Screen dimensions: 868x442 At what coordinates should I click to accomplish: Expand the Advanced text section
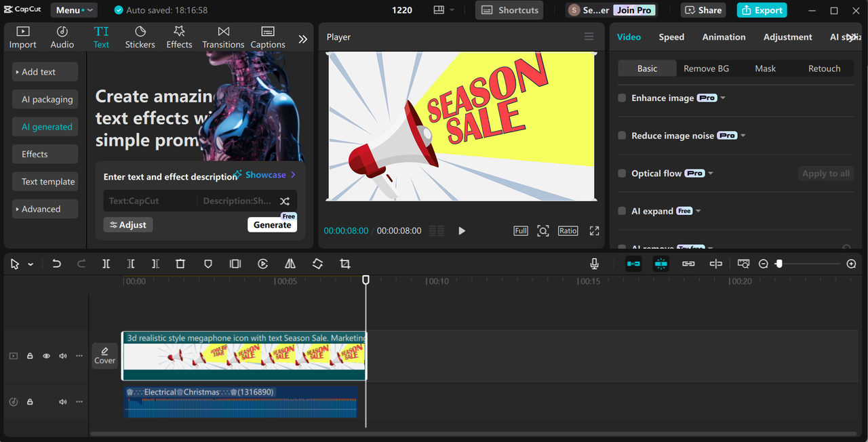[x=45, y=209]
